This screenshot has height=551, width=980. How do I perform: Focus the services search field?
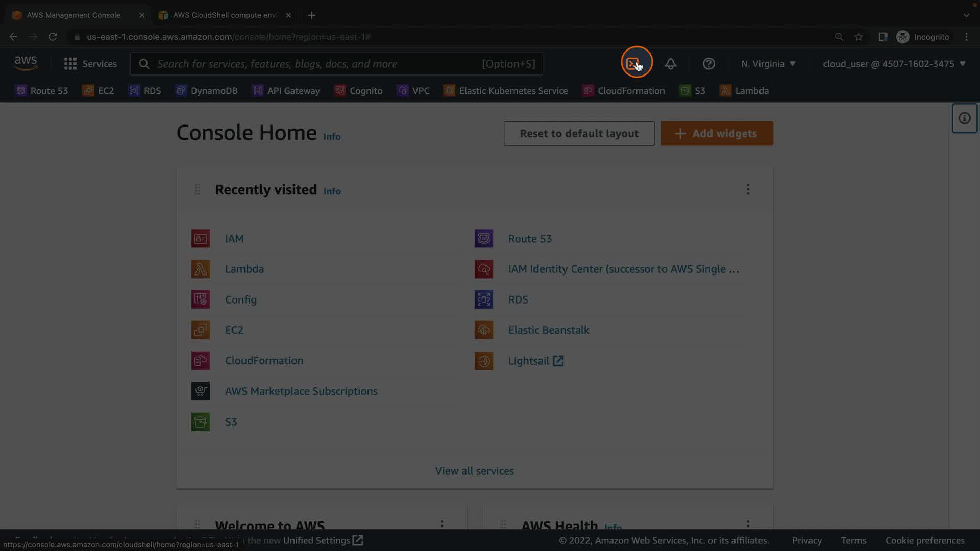(x=316, y=64)
